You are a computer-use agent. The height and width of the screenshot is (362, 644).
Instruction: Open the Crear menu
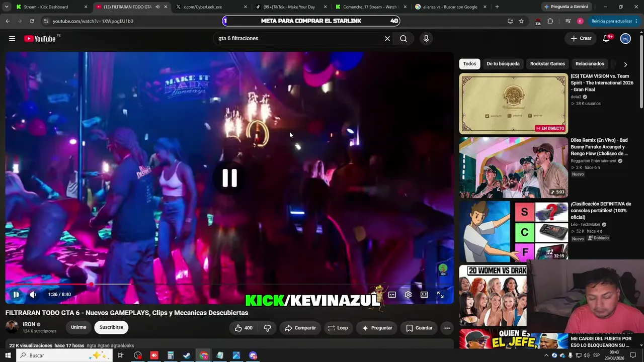(581, 39)
